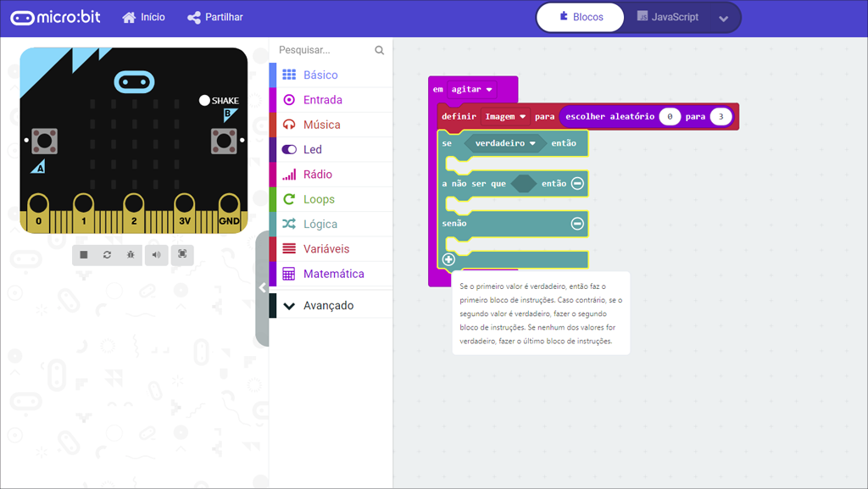Open the Variáveis blocks category
The width and height of the screenshot is (868, 489).
coord(331,249)
